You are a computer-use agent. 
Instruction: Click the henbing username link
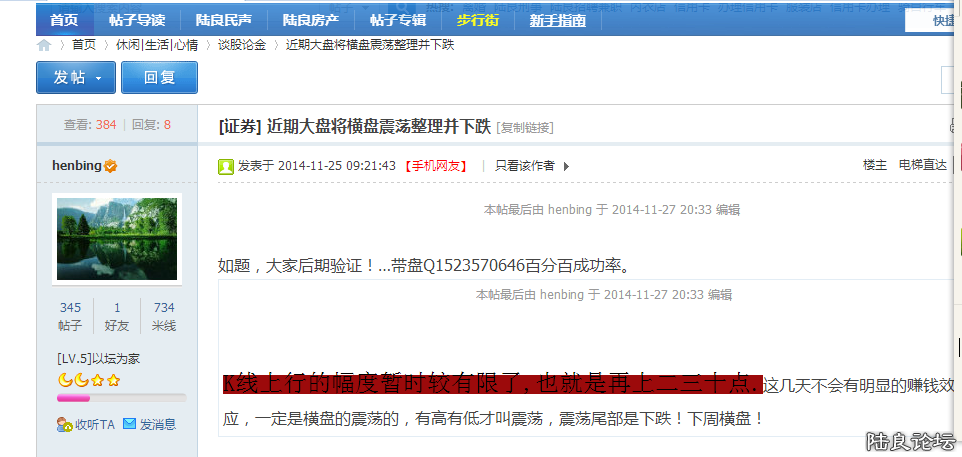tap(77, 166)
